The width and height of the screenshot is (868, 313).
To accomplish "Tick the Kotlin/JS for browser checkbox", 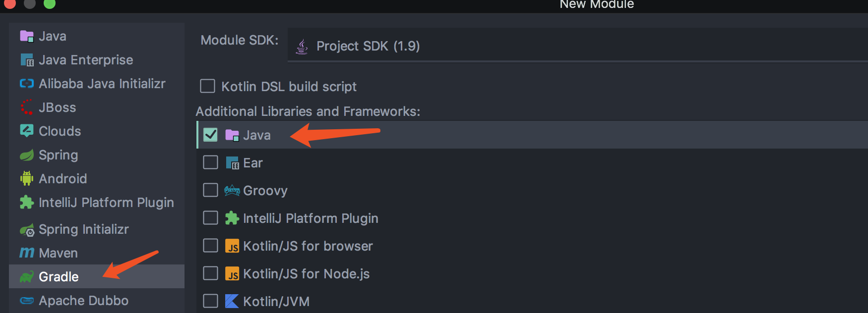I will (x=210, y=246).
